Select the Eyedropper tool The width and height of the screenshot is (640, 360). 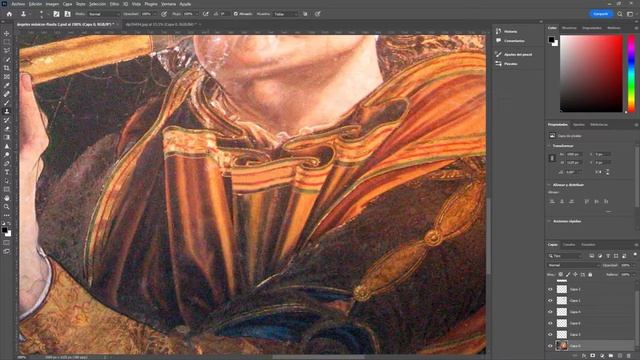click(7, 85)
